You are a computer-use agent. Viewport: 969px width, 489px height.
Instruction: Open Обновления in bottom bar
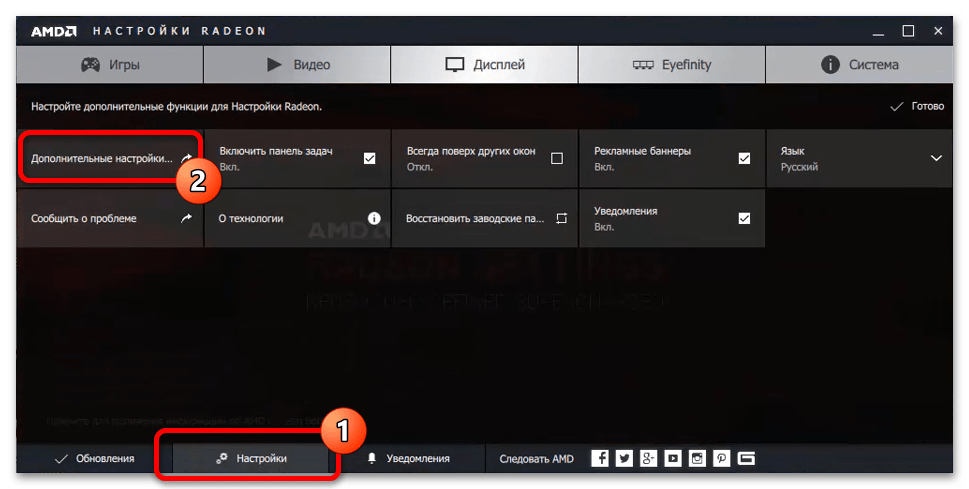coord(94,458)
